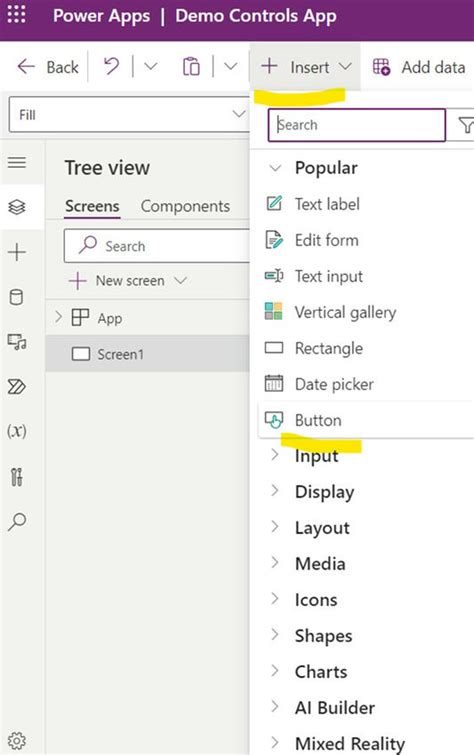Expand the App tree node
This screenshot has width=474, height=755.
click(59, 317)
